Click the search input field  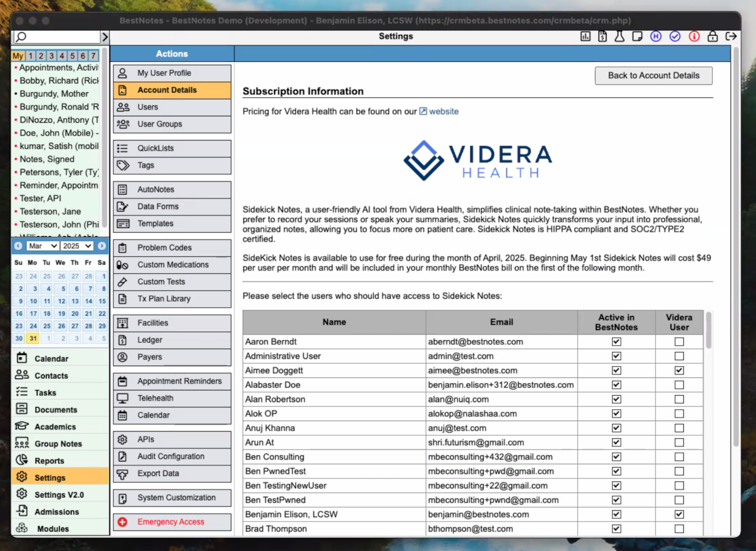pos(56,37)
